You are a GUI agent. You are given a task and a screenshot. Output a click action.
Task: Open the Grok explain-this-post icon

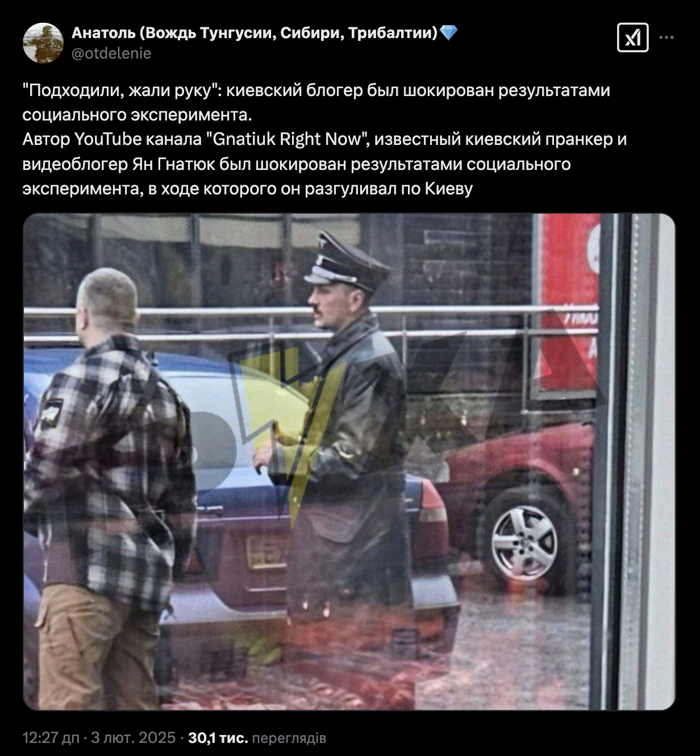[632, 38]
